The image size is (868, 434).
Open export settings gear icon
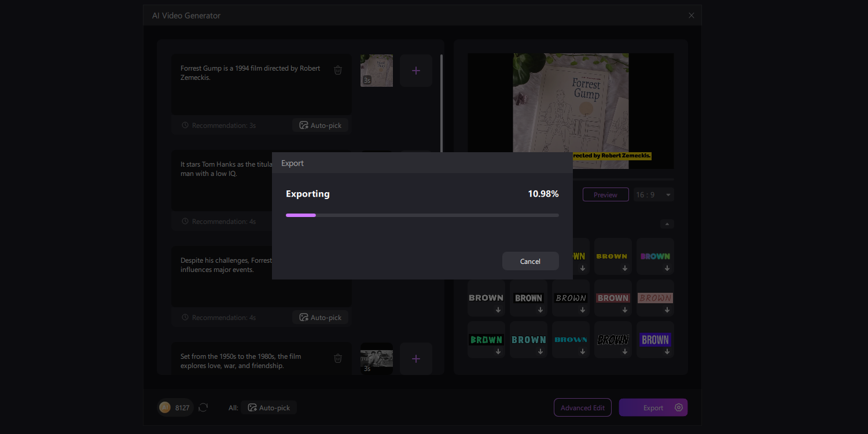[679, 407]
